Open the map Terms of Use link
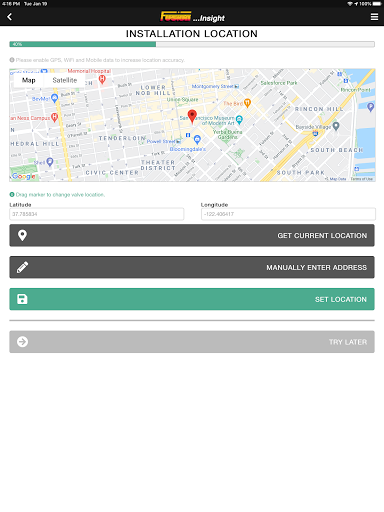Image resolution: width=384 pixels, height=512 pixels. 362,179
